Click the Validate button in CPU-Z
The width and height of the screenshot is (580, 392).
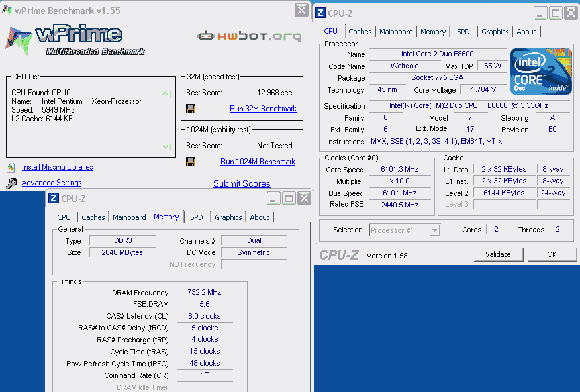(498, 254)
